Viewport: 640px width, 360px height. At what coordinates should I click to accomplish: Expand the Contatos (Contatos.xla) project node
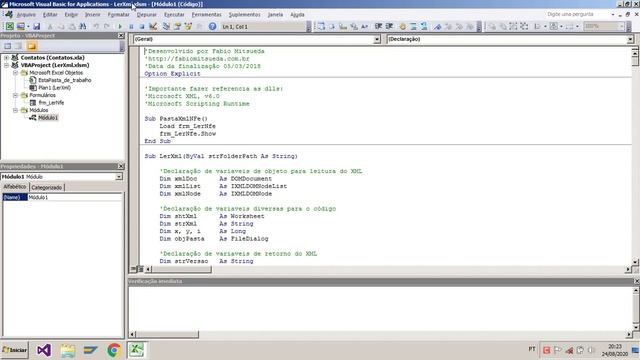coord(7,58)
